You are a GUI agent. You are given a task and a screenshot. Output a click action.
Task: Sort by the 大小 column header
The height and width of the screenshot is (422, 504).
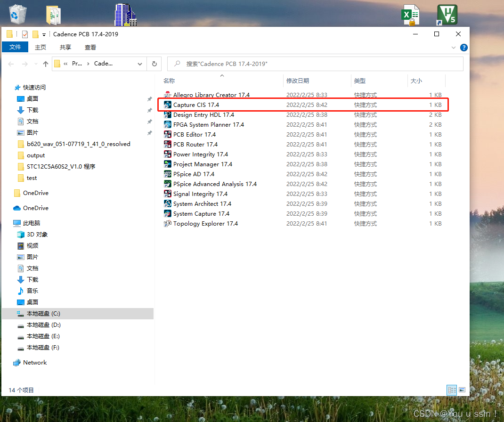click(416, 81)
